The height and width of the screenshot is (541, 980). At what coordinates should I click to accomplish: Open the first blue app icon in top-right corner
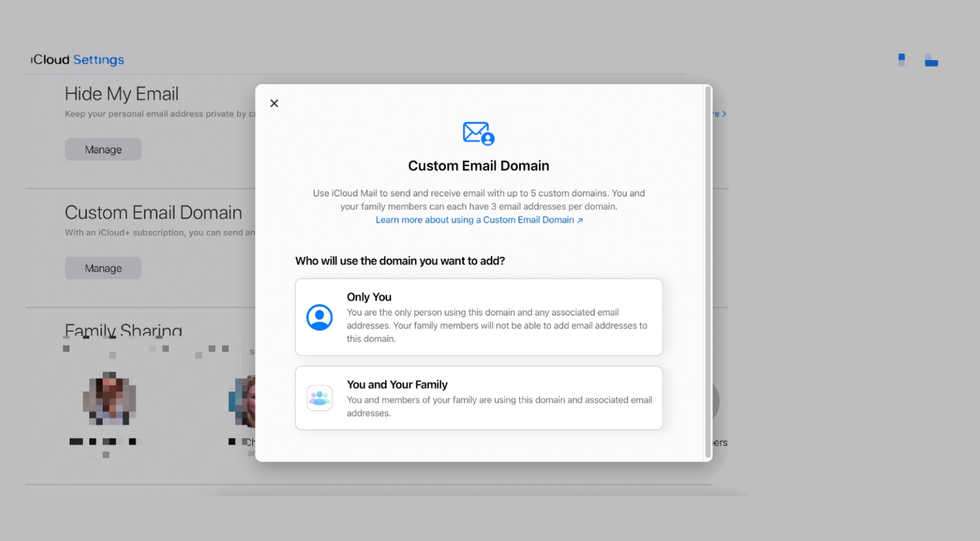click(901, 59)
